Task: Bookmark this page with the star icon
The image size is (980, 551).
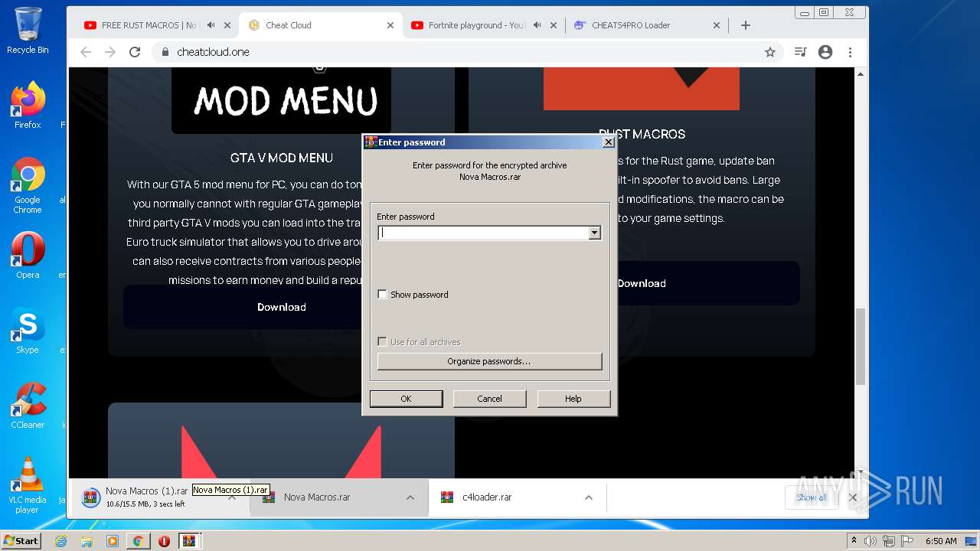Action: point(770,52)
